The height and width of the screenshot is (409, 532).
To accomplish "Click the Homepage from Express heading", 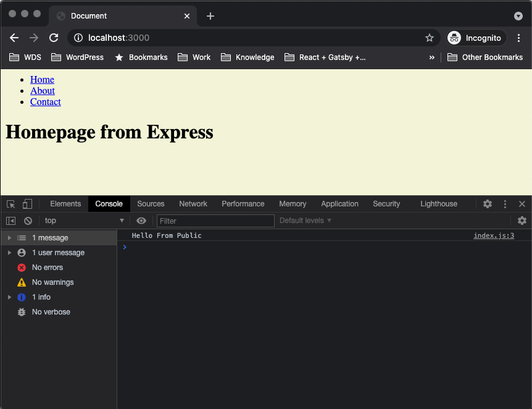I will coord(110,132).
